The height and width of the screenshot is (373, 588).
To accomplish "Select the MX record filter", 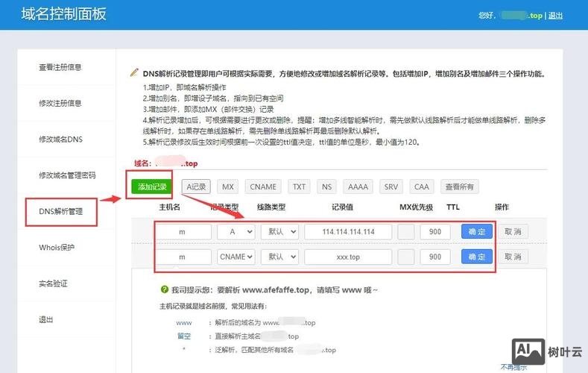I will point(228,186).
